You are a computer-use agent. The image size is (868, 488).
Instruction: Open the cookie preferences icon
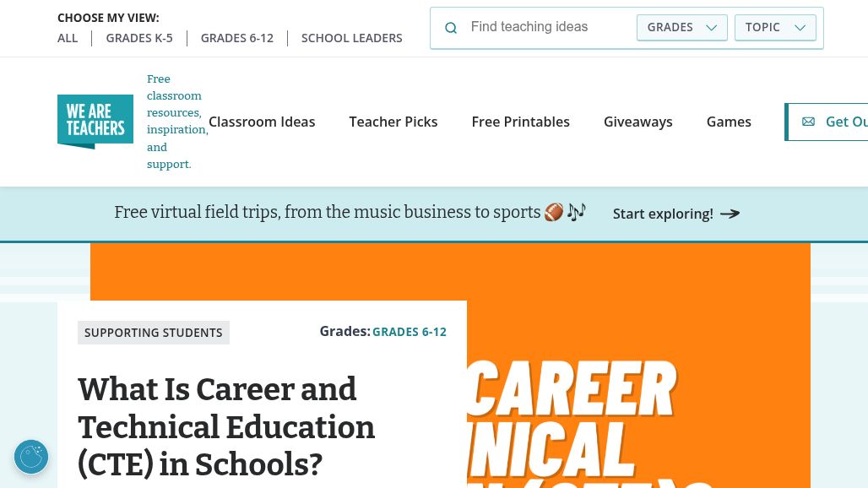[31, 457]
